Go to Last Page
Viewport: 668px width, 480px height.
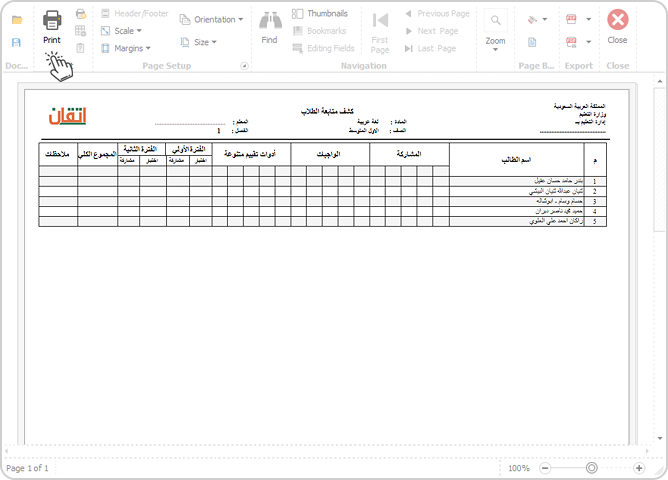(430, 48)
